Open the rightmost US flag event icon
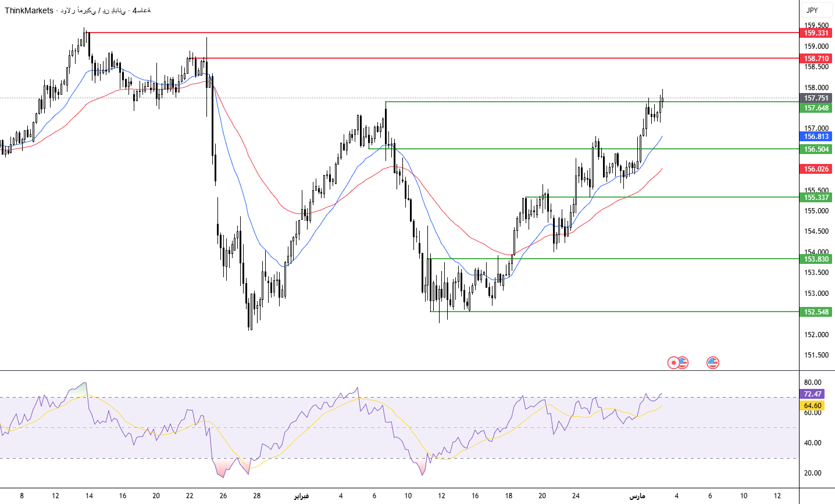This screenshot has height=504, width=835. 713,363
